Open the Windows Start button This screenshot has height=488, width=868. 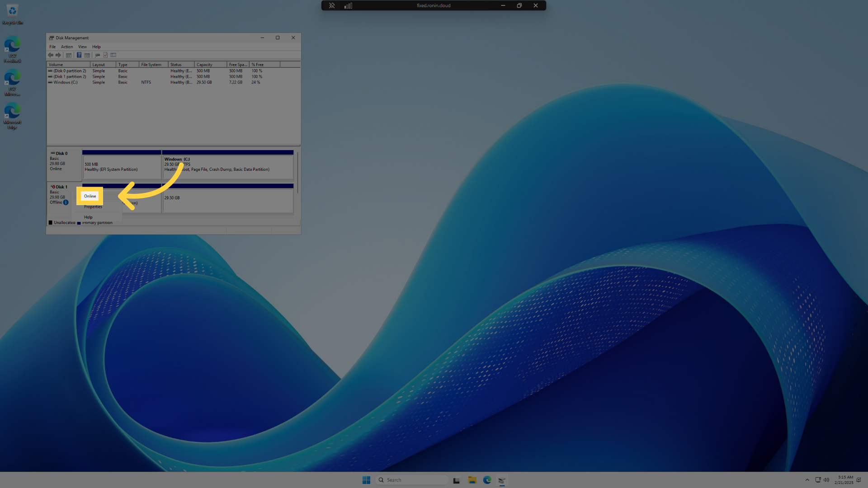(x=366, y=480)
